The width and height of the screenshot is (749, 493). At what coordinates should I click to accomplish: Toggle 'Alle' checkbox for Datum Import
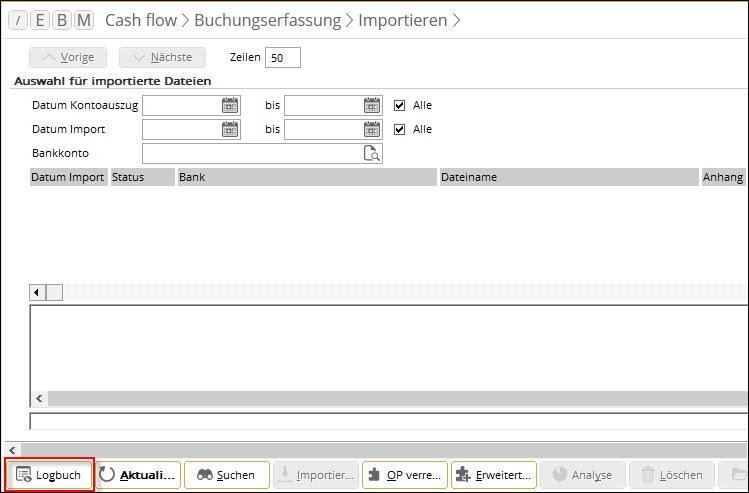400,129
